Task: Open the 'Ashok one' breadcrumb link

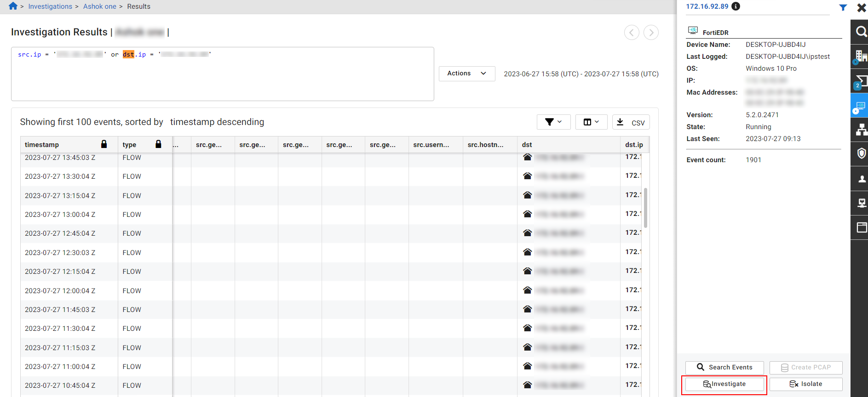Action: pos(99,6)
